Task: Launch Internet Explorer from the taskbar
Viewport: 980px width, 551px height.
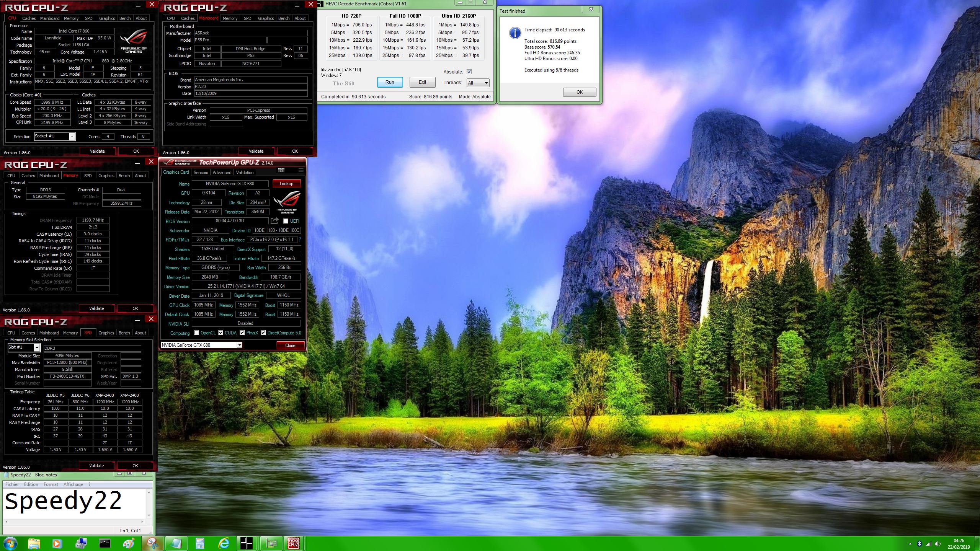Action: (x=224, y=543)
